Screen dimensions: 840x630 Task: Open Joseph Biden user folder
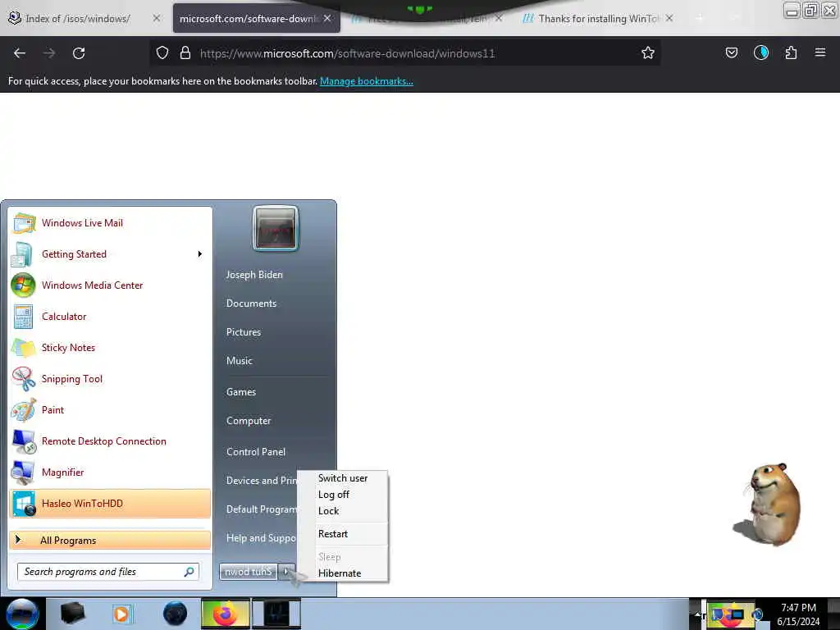[254, 274]
